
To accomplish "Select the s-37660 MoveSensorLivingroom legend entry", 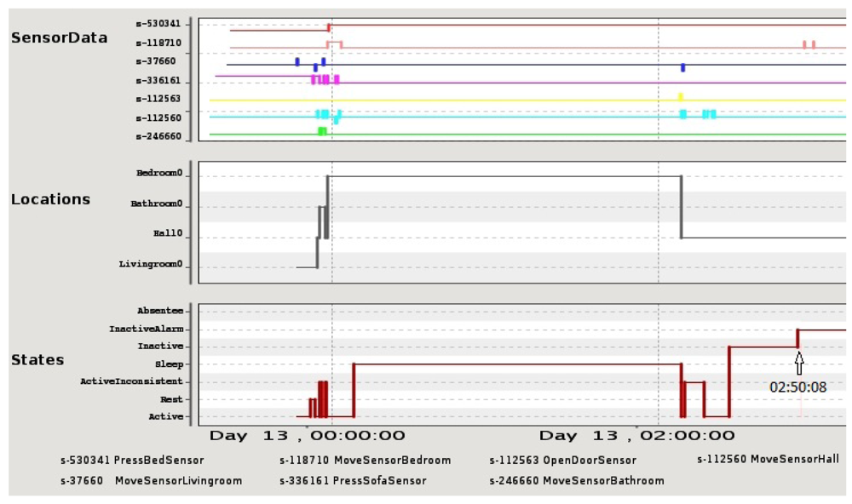I will 151,481.
